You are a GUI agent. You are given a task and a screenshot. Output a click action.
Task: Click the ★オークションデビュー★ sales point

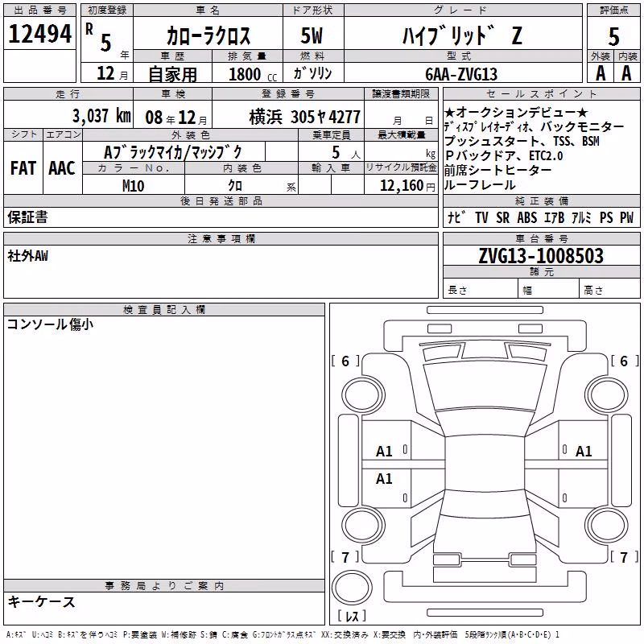[x=516, y=112]
